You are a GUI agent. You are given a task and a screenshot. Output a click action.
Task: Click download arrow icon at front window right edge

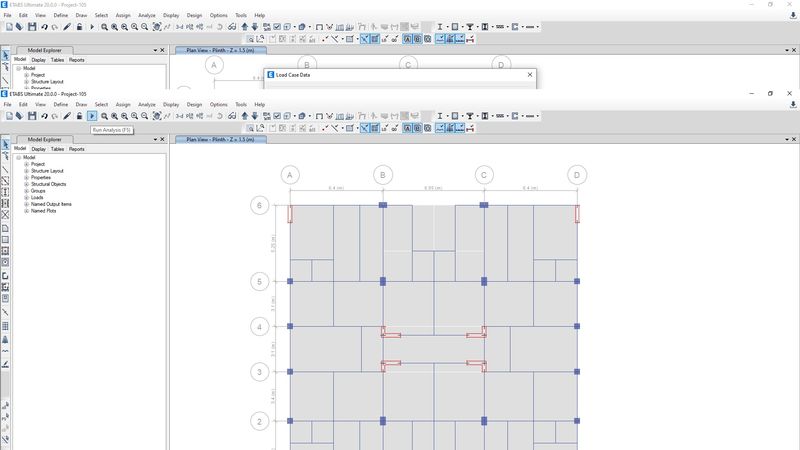click(x=793, y=105)
